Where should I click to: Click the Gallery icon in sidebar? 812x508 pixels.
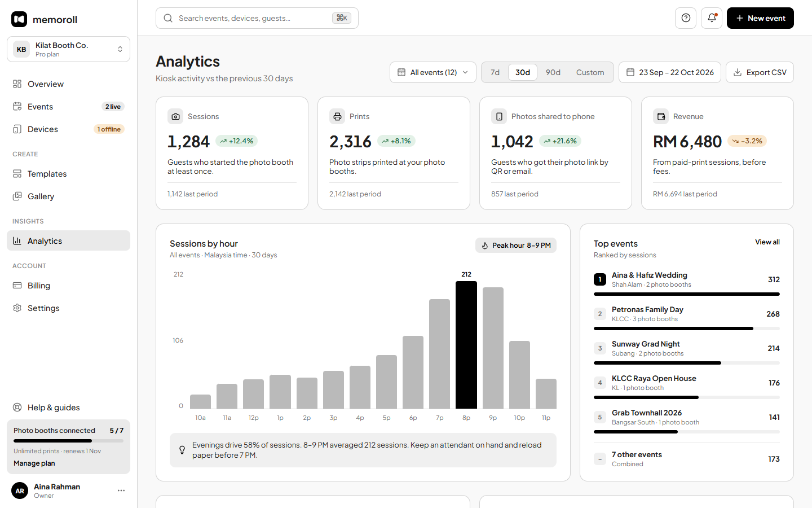coord(17,196)
